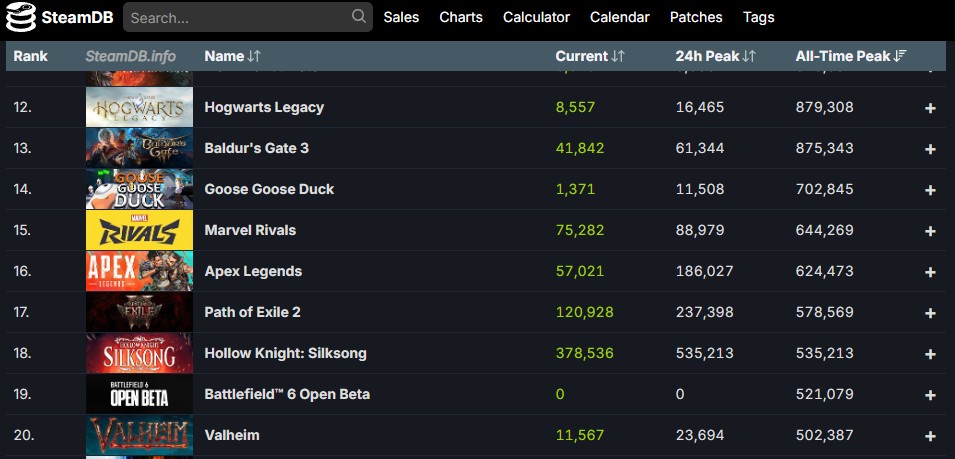The height and width of the screenshot is (459, 955).
Task: Select current players value 11,567
Action: (x=580, y=435)
